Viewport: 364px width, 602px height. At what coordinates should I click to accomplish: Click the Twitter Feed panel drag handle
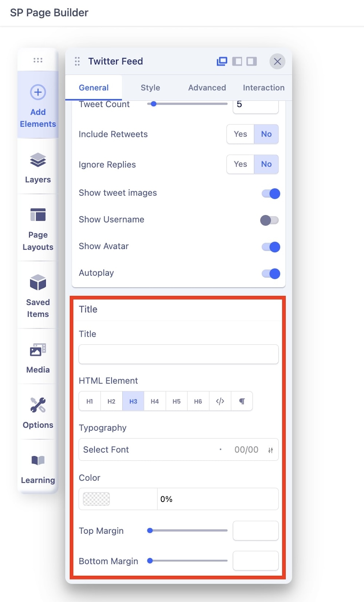[77, 61]
